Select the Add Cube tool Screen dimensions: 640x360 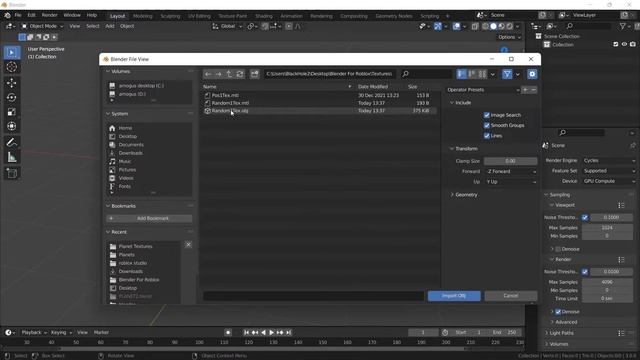click(12, 173)
